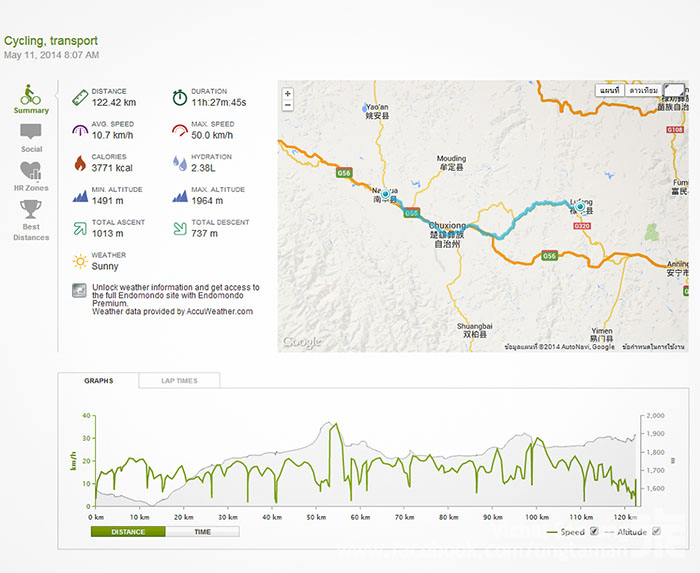Open the Best Distances trophy icon

coord(31,209)
